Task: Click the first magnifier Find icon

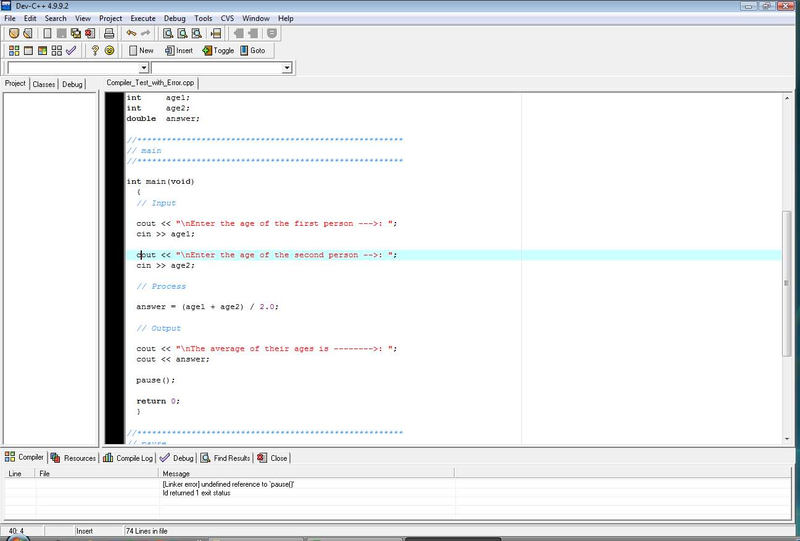Action: (167, 34)
